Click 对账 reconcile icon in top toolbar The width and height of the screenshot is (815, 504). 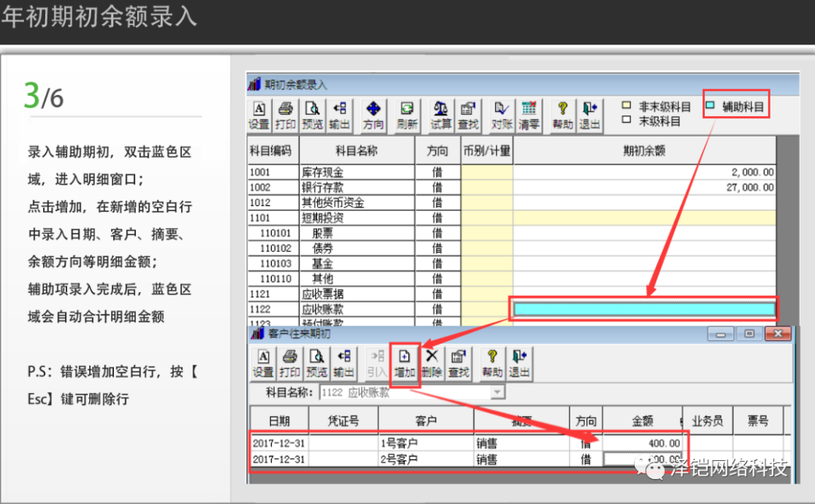click(x=501, y=115)
